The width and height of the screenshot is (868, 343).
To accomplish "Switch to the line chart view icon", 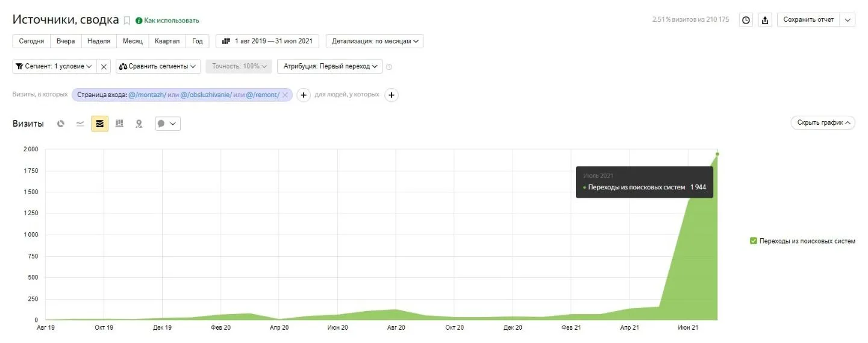I will coord(80,124).
